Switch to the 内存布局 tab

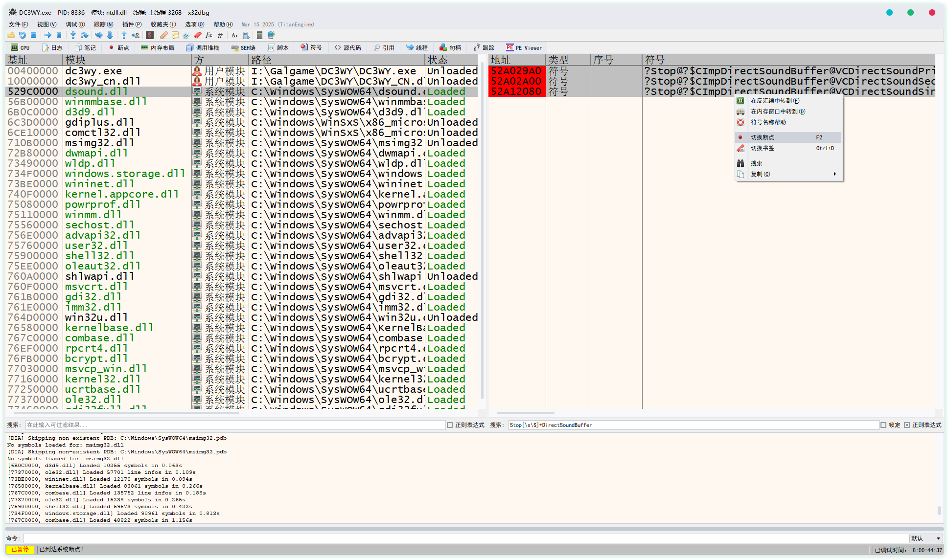click(158, 48)
